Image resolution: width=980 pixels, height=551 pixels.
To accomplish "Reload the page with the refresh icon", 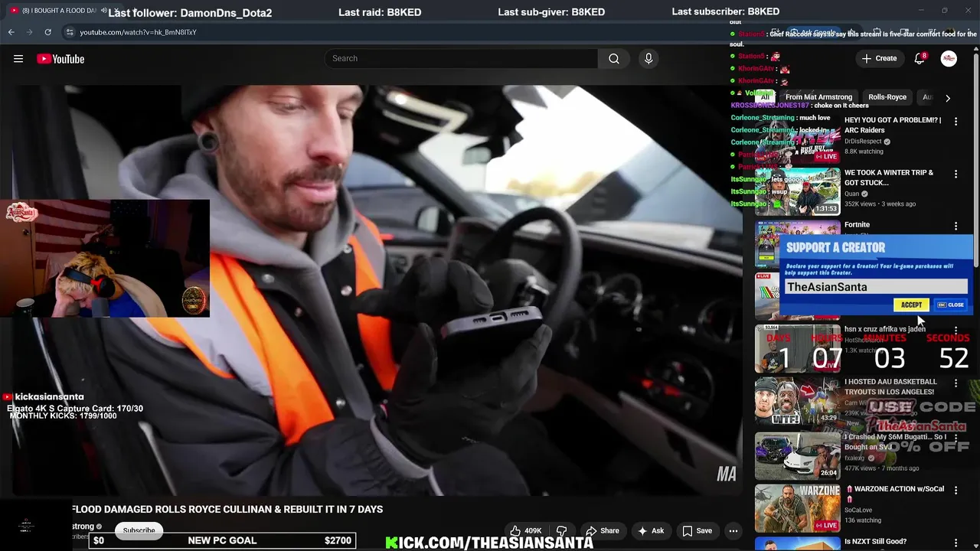I will (47, 32).
